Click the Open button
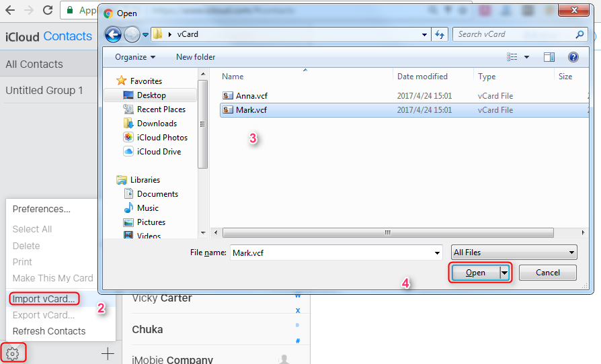Screen dimensions: 601x364 [x=476, y=273]
